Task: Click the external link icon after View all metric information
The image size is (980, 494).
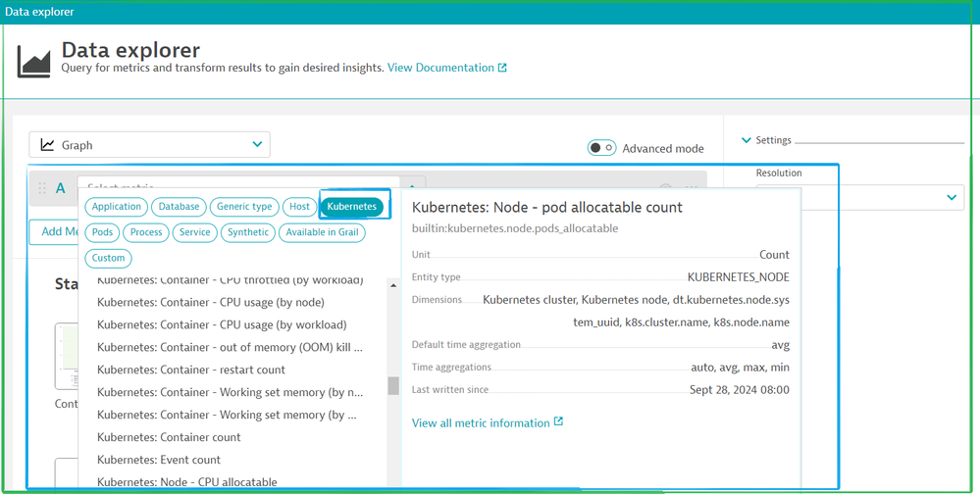Action: [558, 422]
